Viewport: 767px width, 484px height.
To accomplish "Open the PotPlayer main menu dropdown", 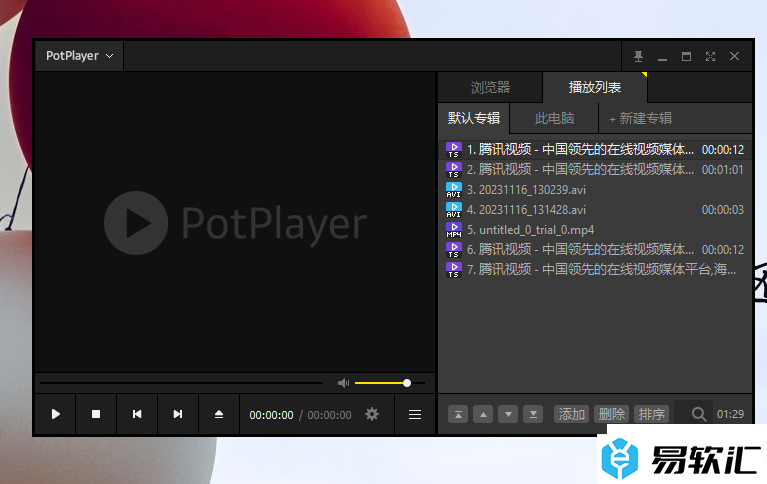I will tap(79, 56).
